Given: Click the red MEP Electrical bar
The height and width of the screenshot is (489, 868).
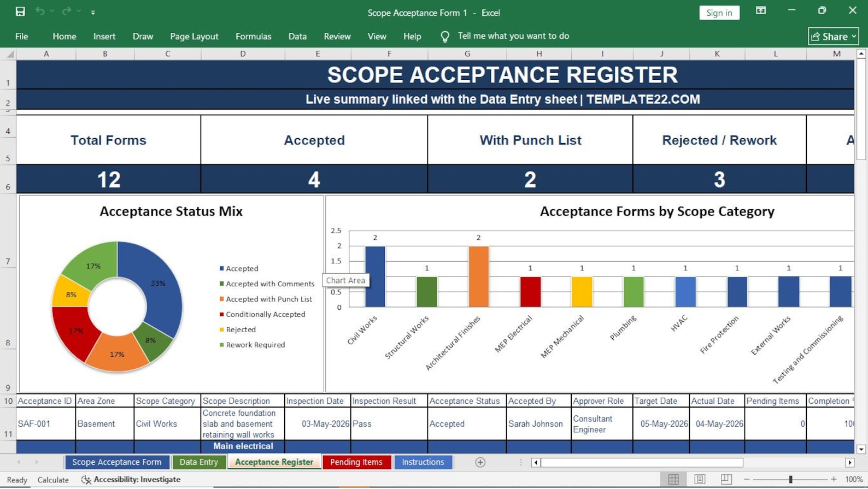Looking at the screenshot, I should pos(530,292).
